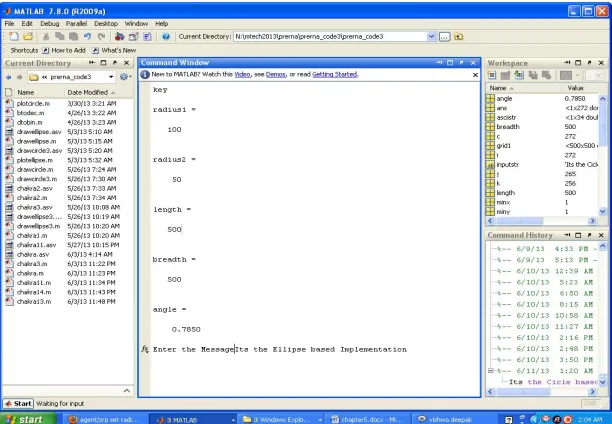Select drawellipse.m file
Viewport: 612px width, 424px height.
point(36,141)
